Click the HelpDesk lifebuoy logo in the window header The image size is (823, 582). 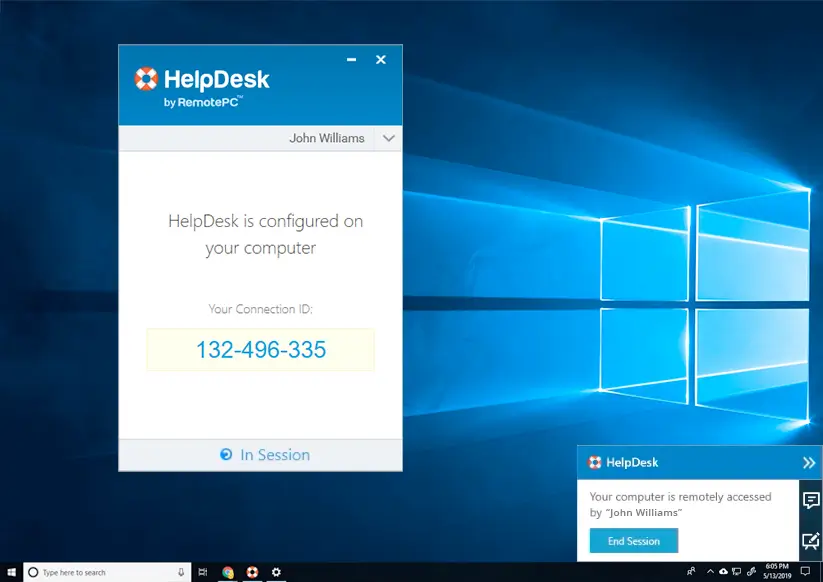coord(146,76)
